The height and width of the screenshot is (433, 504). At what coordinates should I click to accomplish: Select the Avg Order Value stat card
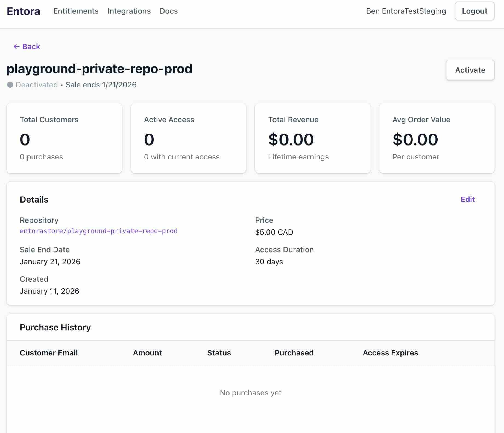click(x=436, y=138)
